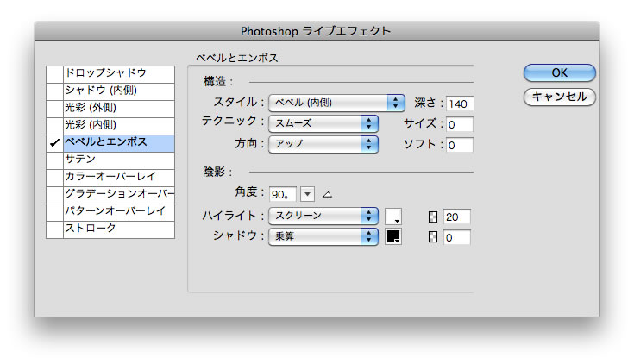Screen dimensions: 634x364
Task: Click the キャンセル button
Action: click(559, 97)
